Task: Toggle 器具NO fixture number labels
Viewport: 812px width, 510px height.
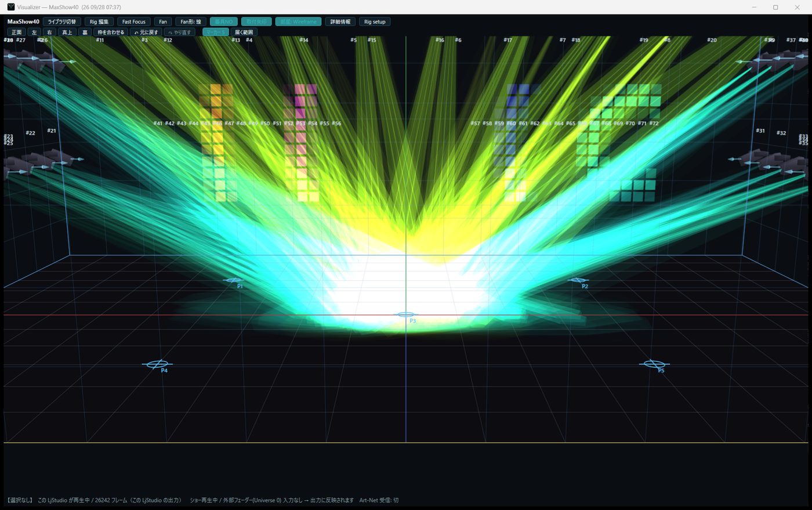Action: coord(224,21)
